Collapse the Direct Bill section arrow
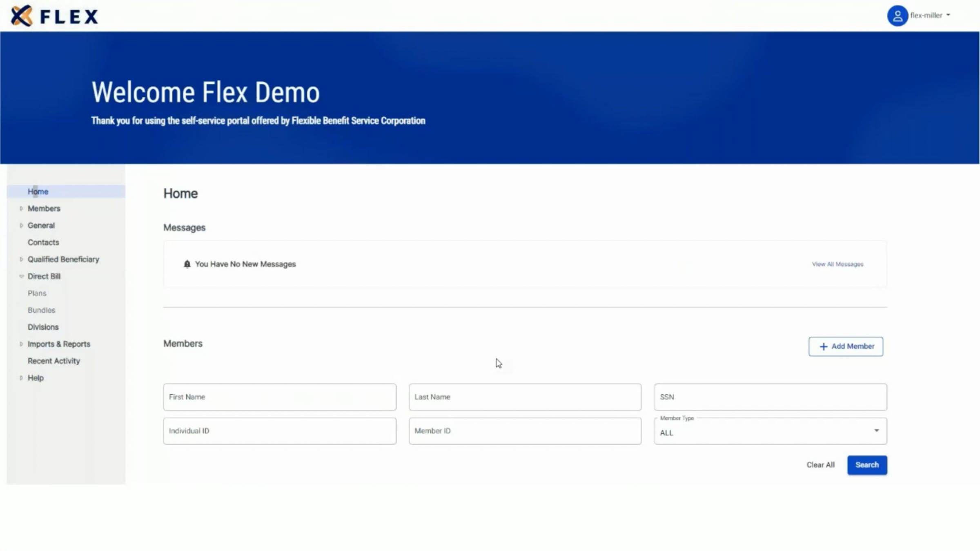This screenshot has height=551, width=980. pos(21,276)
